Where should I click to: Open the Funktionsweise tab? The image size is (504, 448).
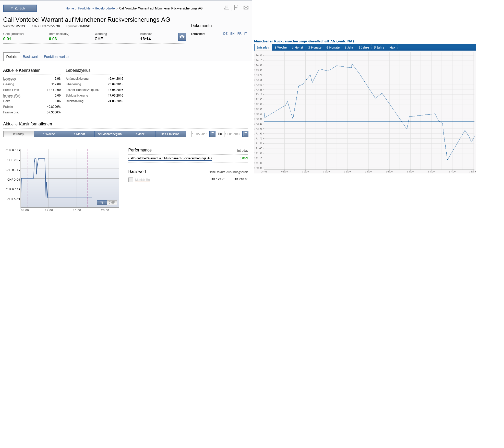(x=56, y=57)
